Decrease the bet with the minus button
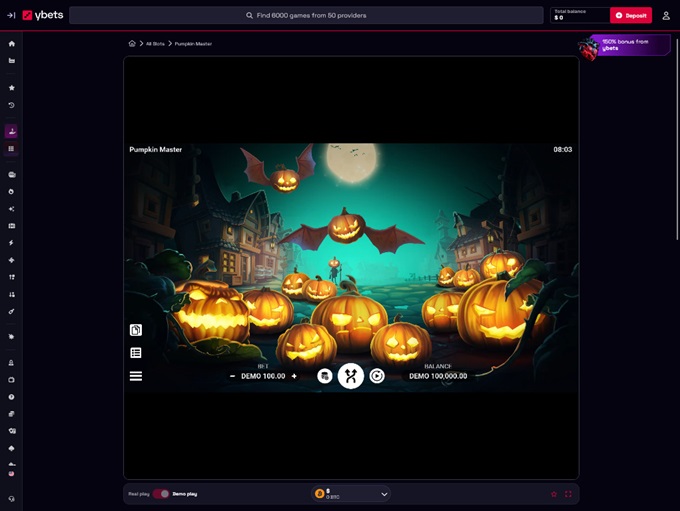680x511 pixels. (x=233, y=376)
